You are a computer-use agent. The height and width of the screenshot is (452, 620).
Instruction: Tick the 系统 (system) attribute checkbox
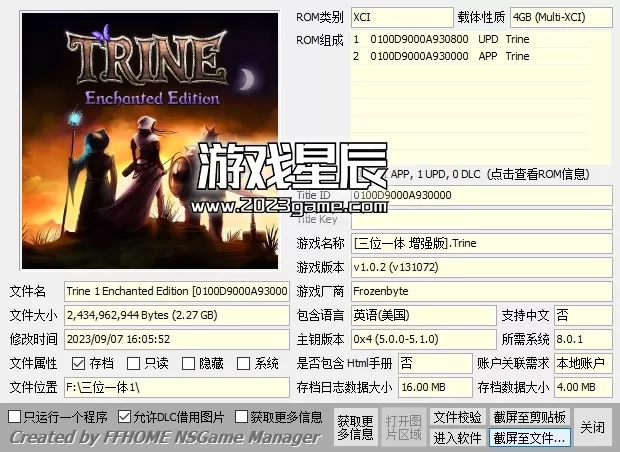click(x=244, y=364)
